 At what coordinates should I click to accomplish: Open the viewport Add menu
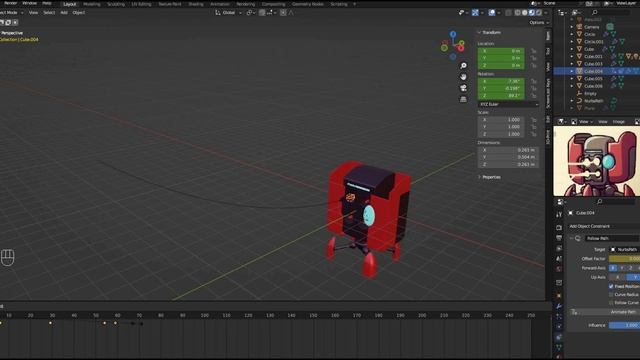64,13
